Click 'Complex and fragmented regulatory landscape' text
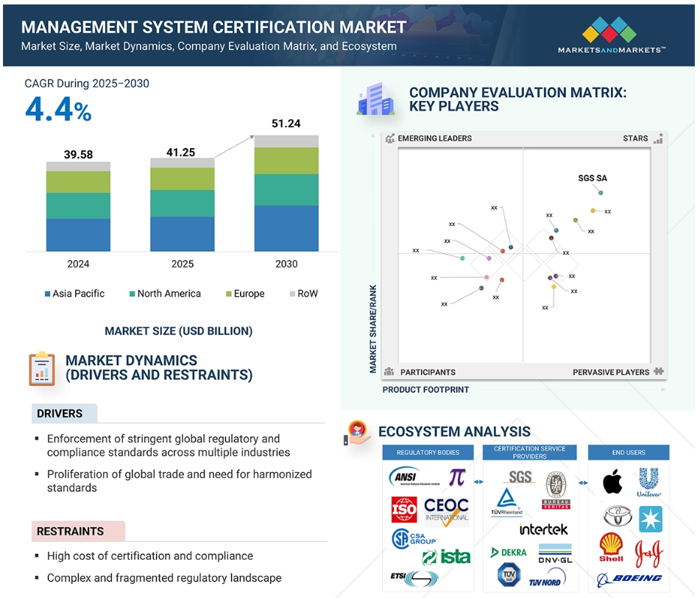 (x=164, y=577)
